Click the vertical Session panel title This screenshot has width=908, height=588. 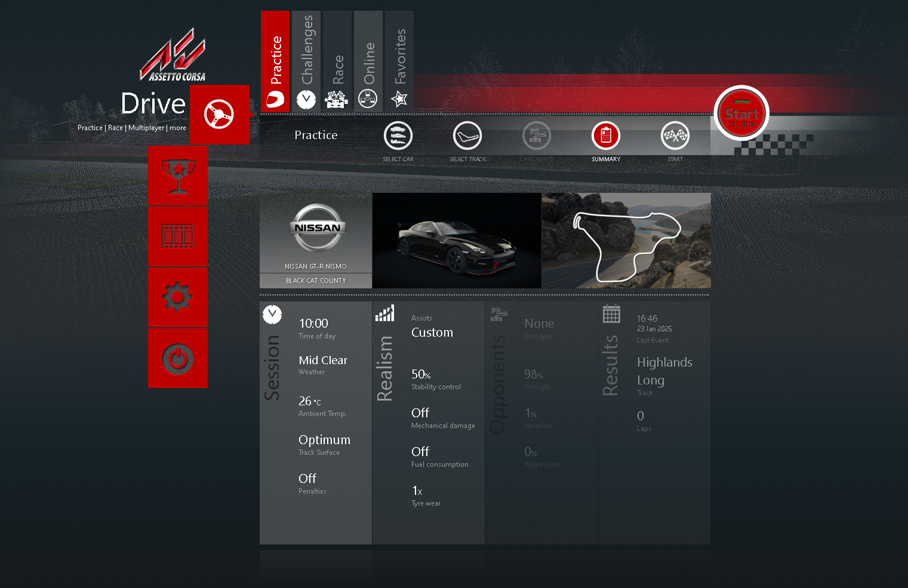272,367
